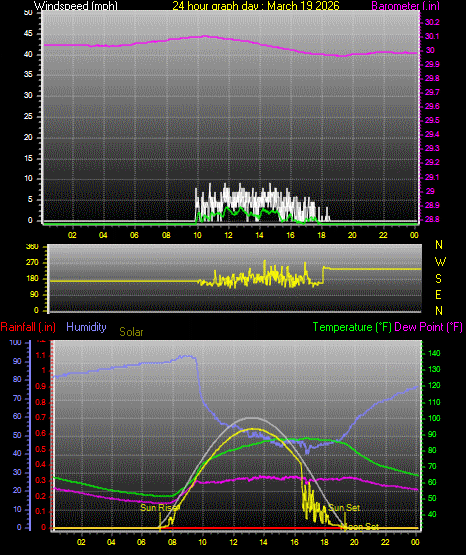Click the Moon Set marker label
The image size is (466, 555).
[361, 527]
